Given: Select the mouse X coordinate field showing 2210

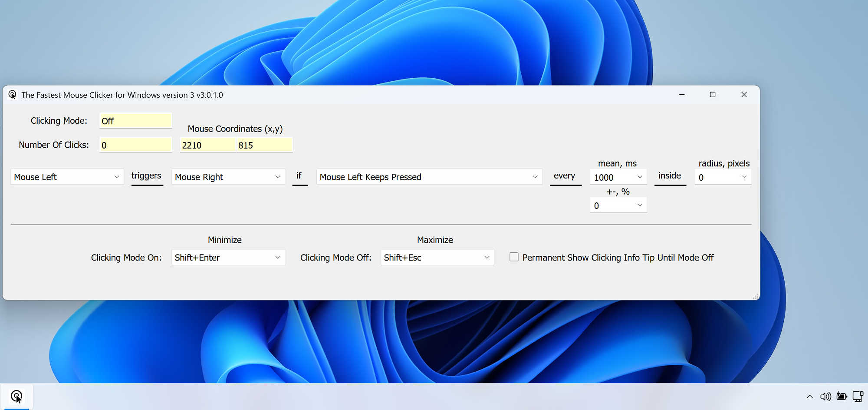Looking at the screenshot, I should pyautogui.click(x=207, y=145).
